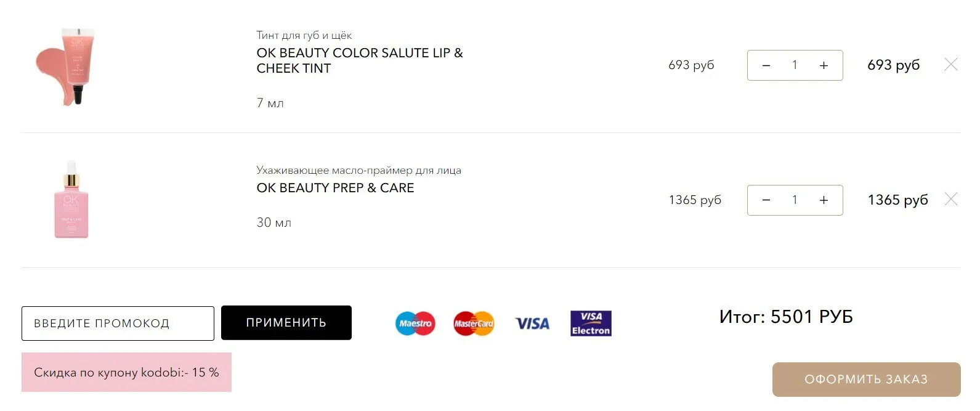Click the MasterCard payment icon
This screenshot has width=980, height=411.
pyautogui.click(x=474, y=324)
